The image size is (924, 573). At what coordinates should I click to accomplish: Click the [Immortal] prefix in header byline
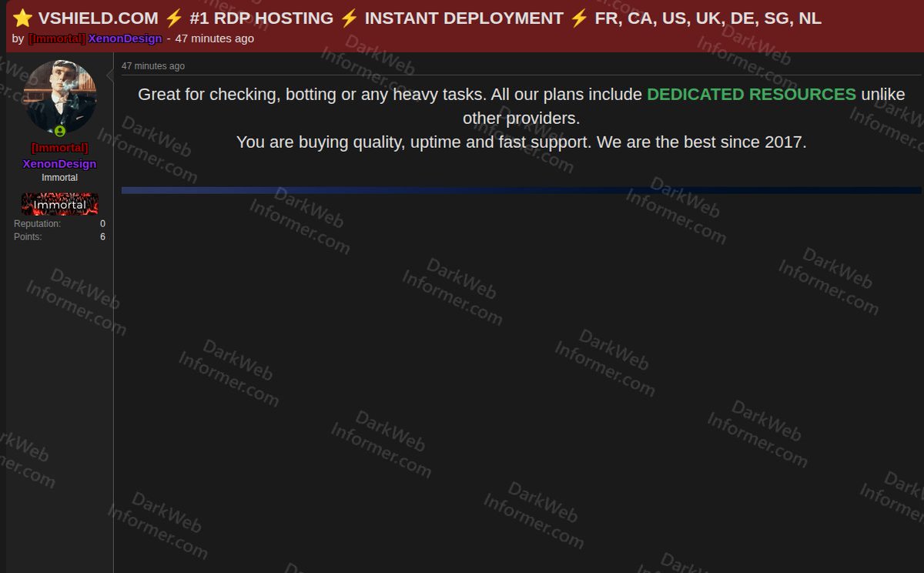[57, 39]
